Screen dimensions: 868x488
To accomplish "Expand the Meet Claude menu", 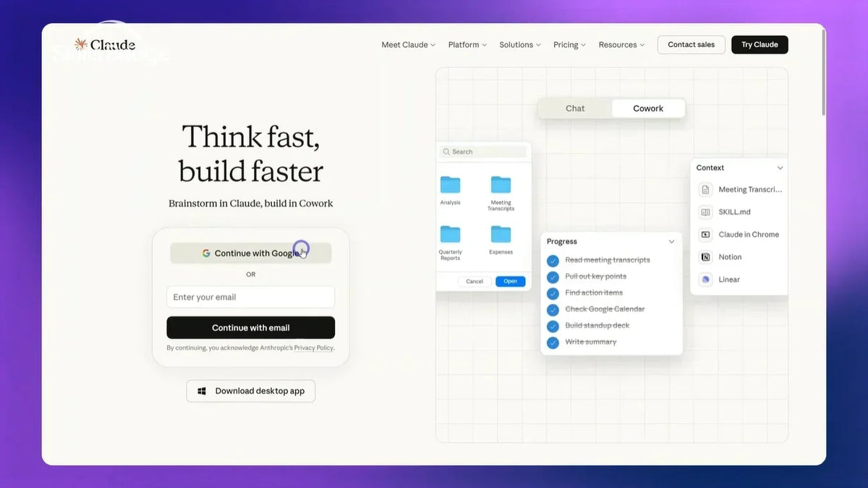I will (x=408, y=45).
